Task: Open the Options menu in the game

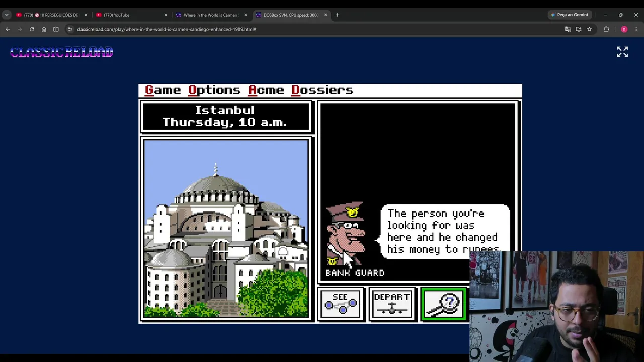Action: pos(214,90)
